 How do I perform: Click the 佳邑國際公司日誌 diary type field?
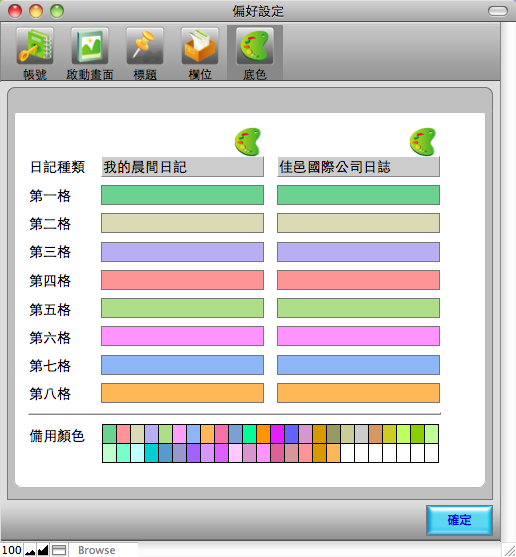(x=358, y=167)
